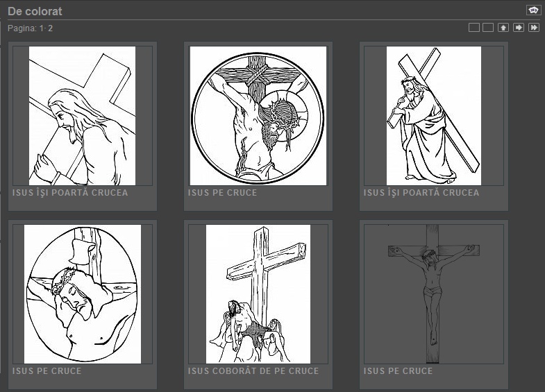Click first 'ISUS ÎȘI POARTĂ CRUCEA' caption

click(70, 193)
